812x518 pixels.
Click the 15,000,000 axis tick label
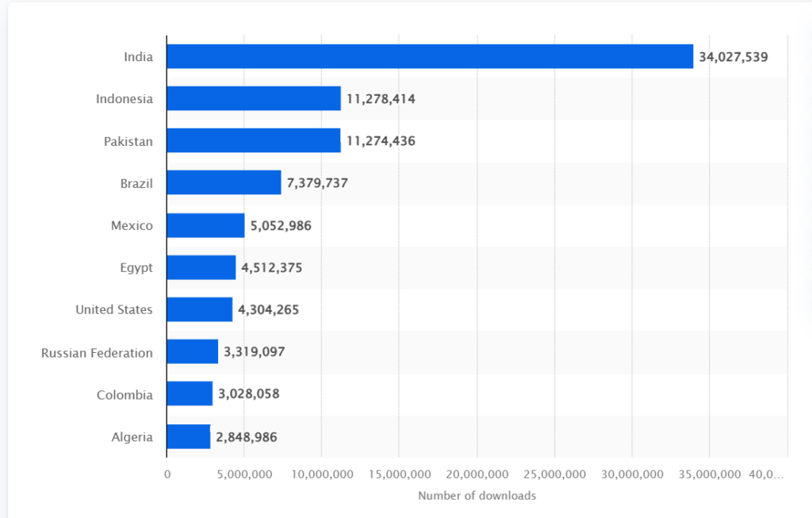[400, 474]
